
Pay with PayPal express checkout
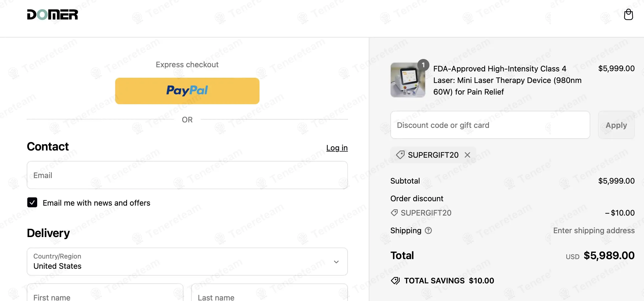(x=187, y=91)
